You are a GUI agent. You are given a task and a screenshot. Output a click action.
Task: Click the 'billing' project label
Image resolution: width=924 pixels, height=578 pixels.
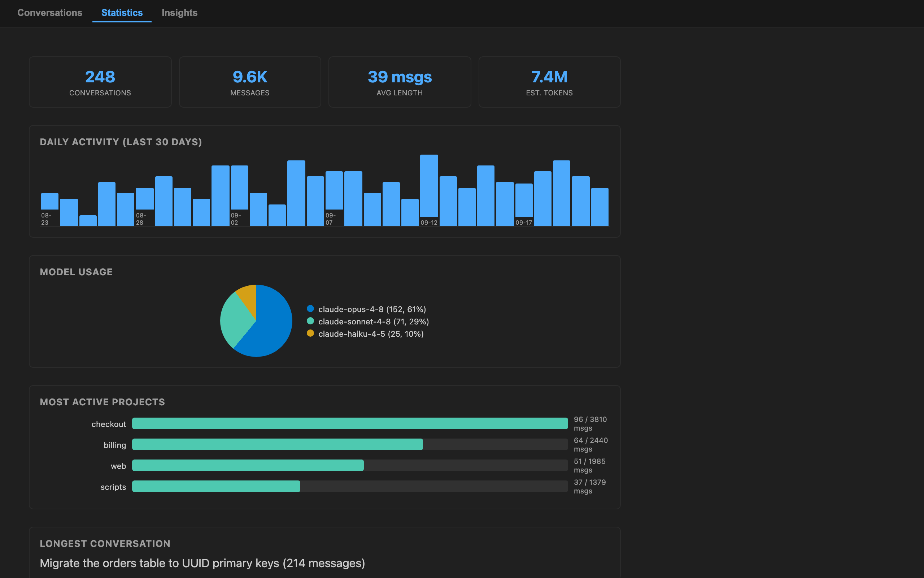(x=115, y=445)
